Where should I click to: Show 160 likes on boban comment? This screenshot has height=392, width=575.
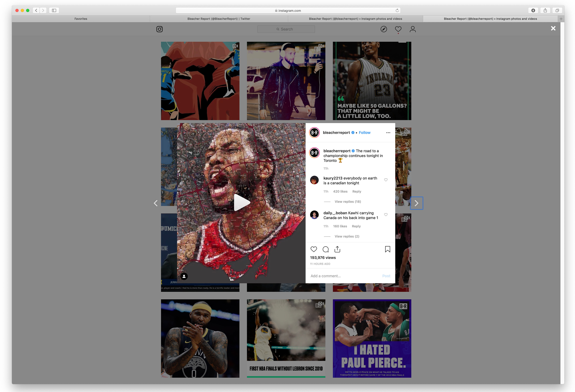point(340,226)
